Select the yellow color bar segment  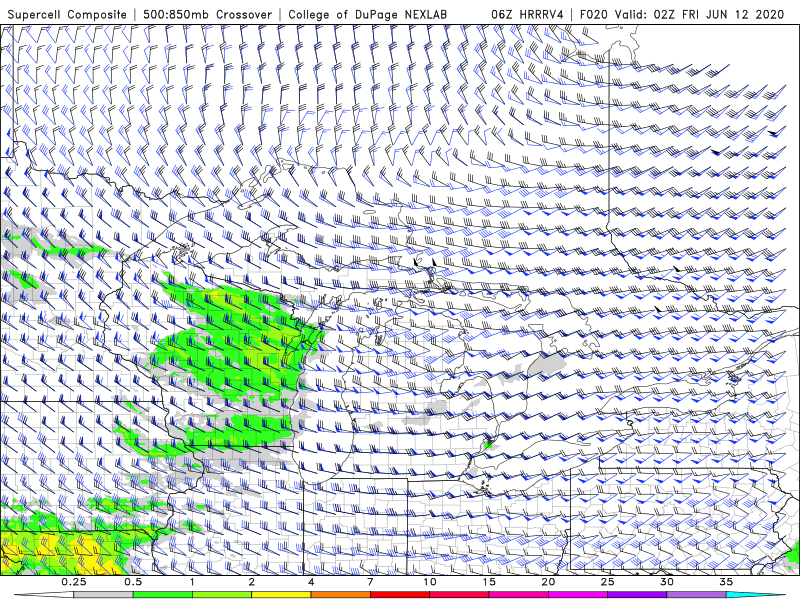click(x=281, y=595)
